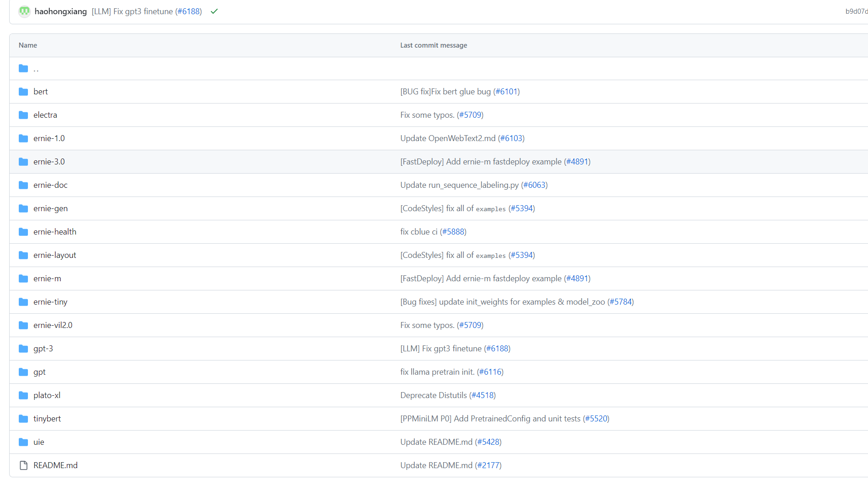The width and height of the screenshot is (868, 486).
Task: Open PR #5709 link in electra row
Action: tap(470, 115)
